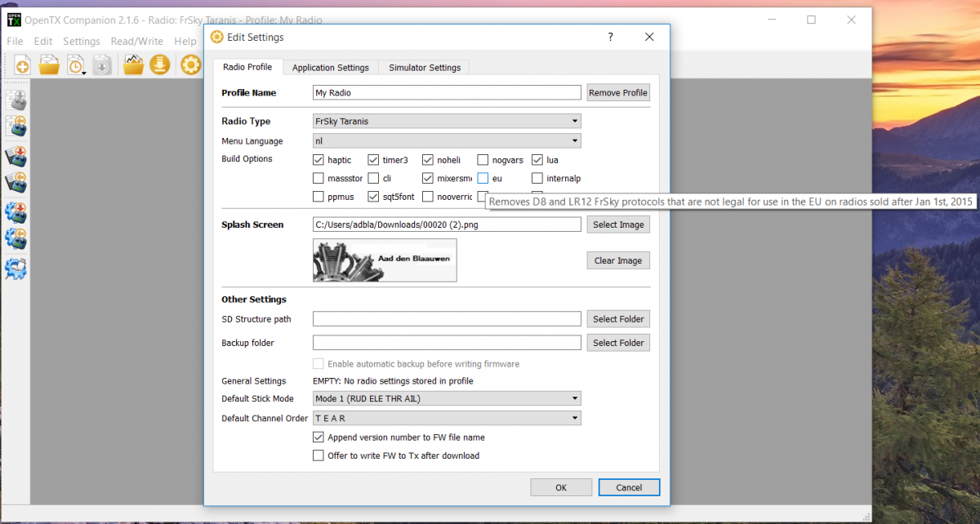
Task: Open the Simulator Settings tab
Action: point(425,68)
